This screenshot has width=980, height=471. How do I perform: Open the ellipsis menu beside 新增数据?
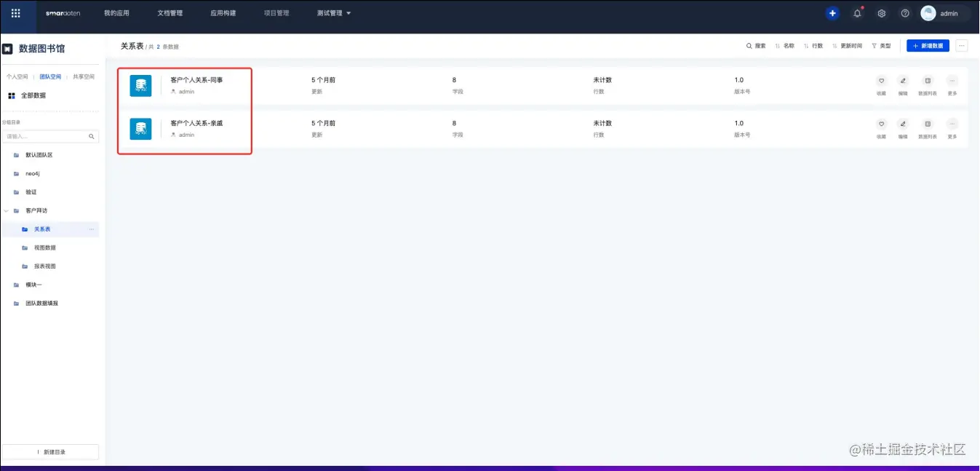click(962, 46)
